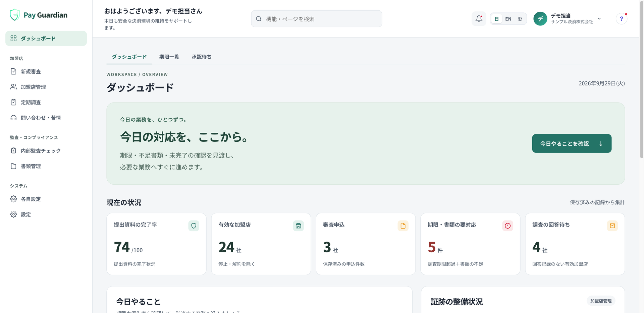Open the notifications bell

pyautogui.click(x=479, y=19)
